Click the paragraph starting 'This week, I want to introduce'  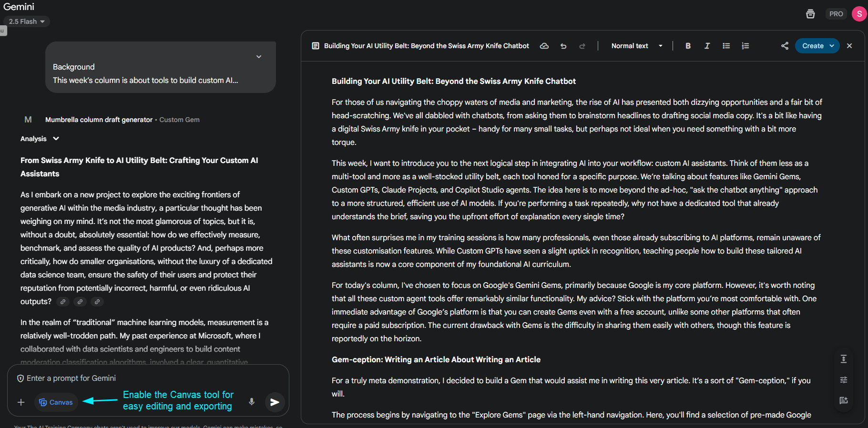tap(575, 190)
